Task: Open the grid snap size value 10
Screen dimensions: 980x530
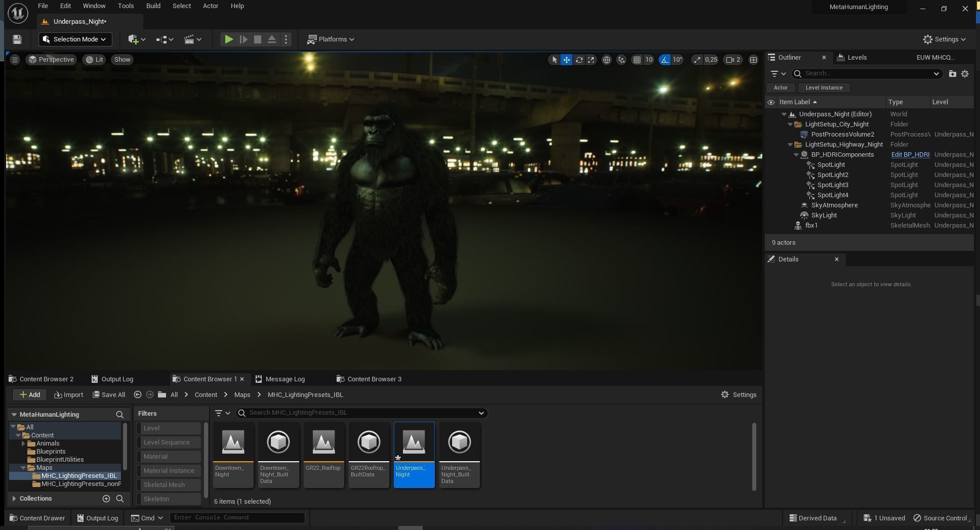Action: 648,60
